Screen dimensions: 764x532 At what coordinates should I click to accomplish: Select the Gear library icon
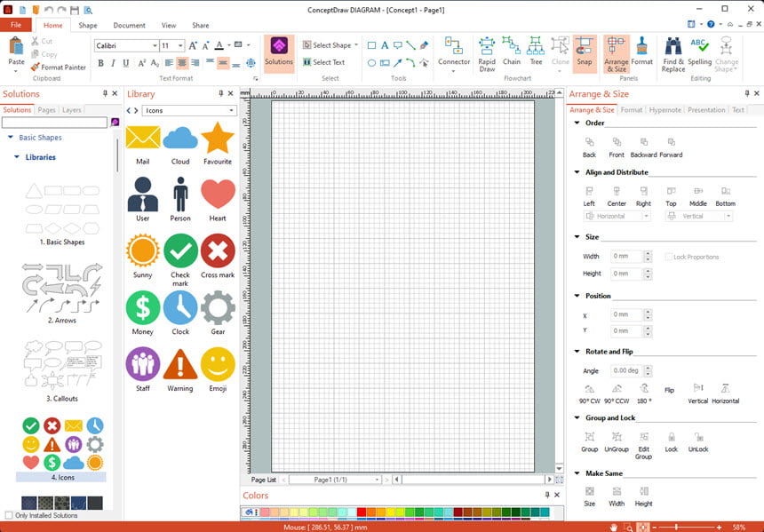click(218, 314)
